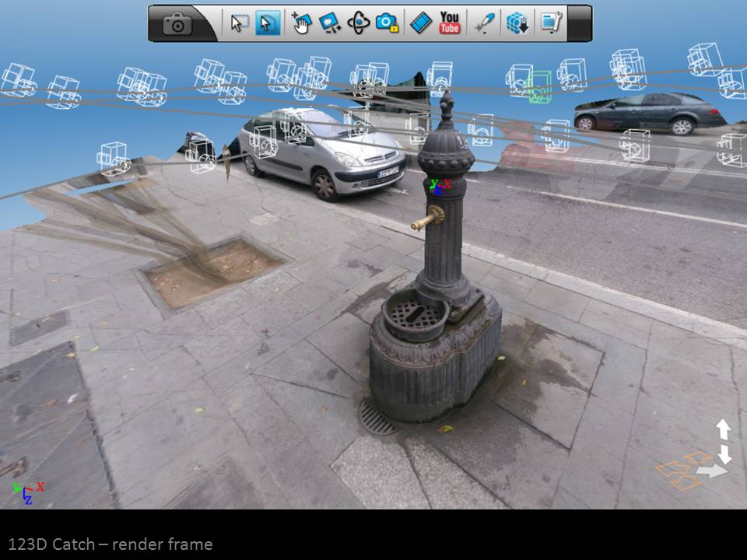The width and height of the screenshot is (747, 560).
Task: Upload the model to YouTube
Action: tap(449, 24)
